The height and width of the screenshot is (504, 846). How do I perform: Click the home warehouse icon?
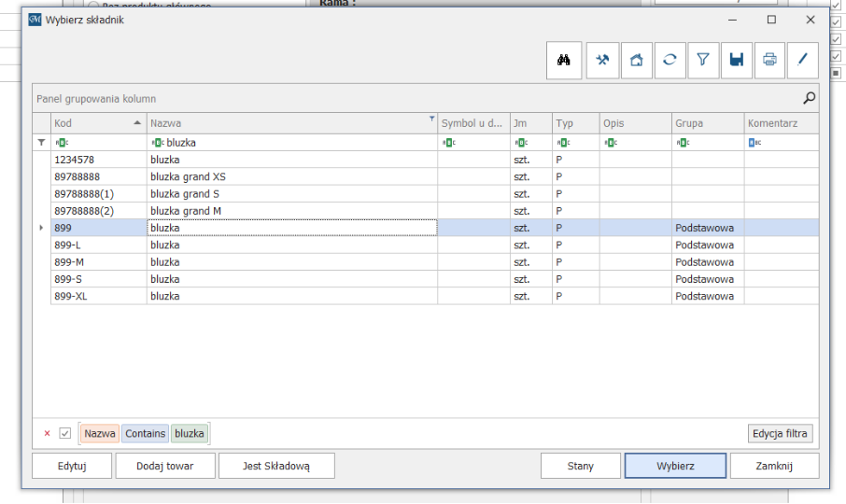click(x=636, y=60)
